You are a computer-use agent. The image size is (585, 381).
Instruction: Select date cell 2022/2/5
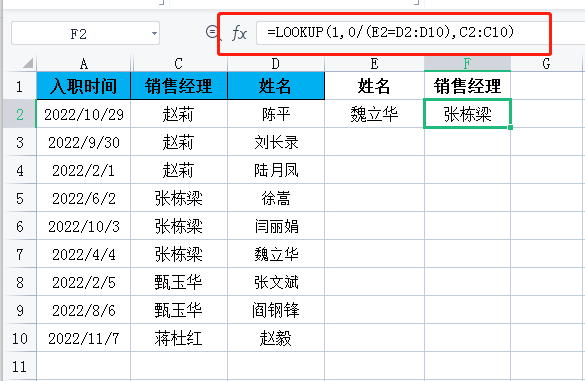(84, 282)
